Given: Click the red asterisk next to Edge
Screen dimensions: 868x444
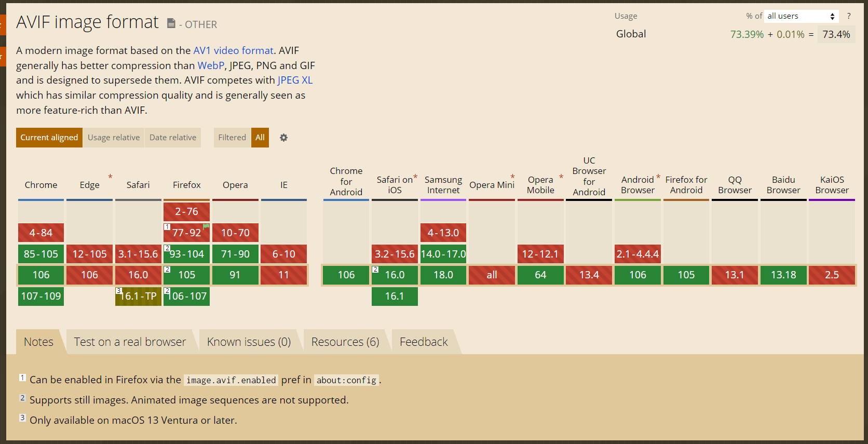Looking at the screenshot, I should click(110, 177).
